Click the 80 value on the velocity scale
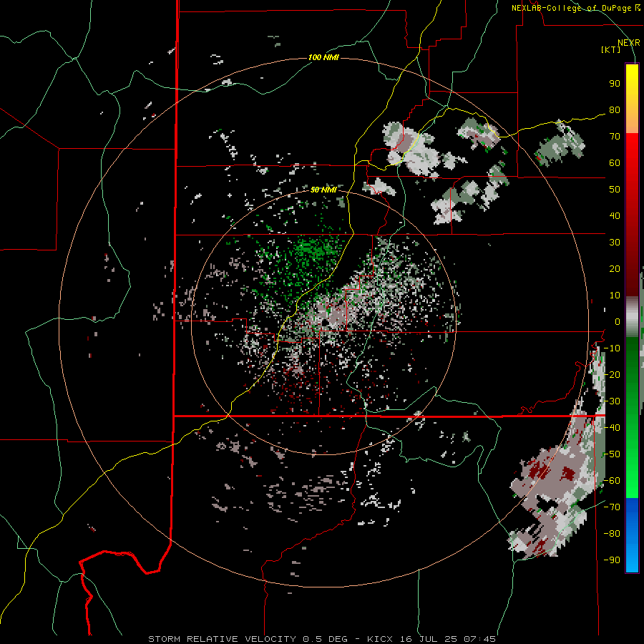This screenshot has width=644, height=644. tap(615, 110)
